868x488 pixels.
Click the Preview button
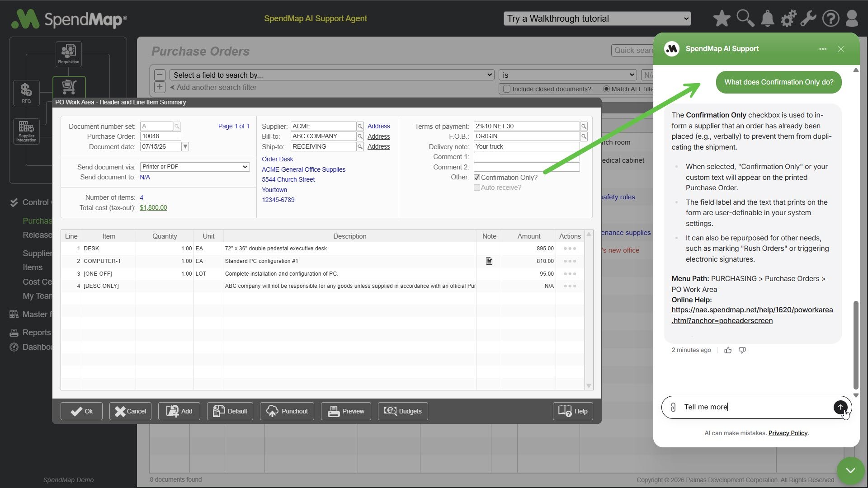346,411
